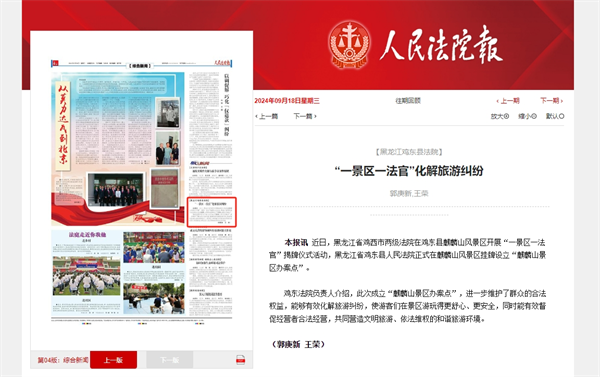
Task: Select the highlighted red-boxed article on page
Action: (x=212, y=212)
